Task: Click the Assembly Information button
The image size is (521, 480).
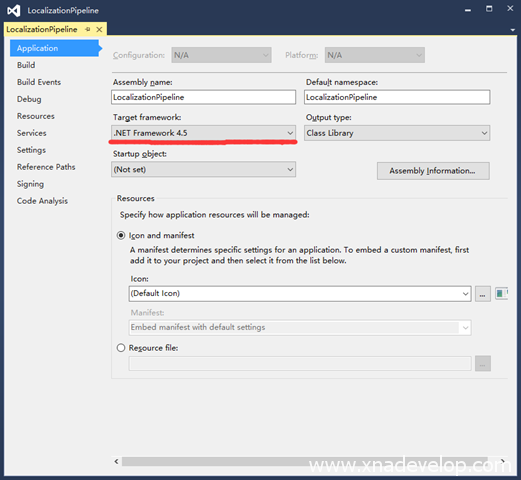Action: coord(433,171)
